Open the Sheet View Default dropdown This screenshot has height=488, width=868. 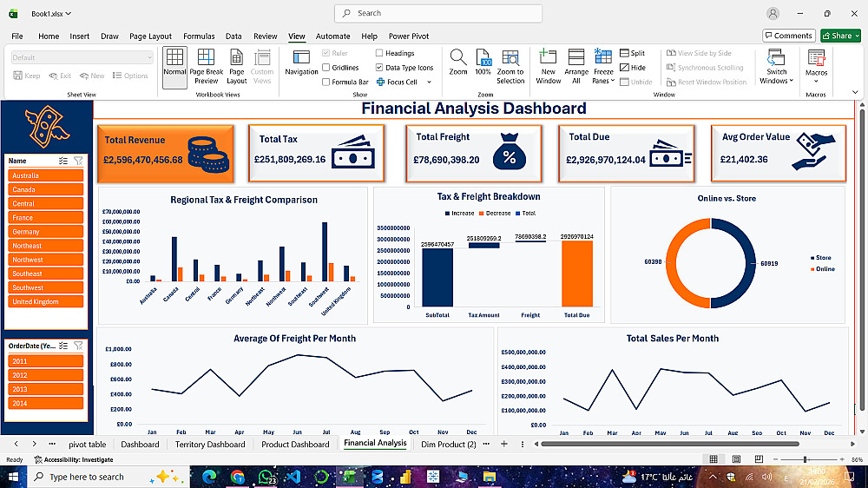(x=82, y=57)
